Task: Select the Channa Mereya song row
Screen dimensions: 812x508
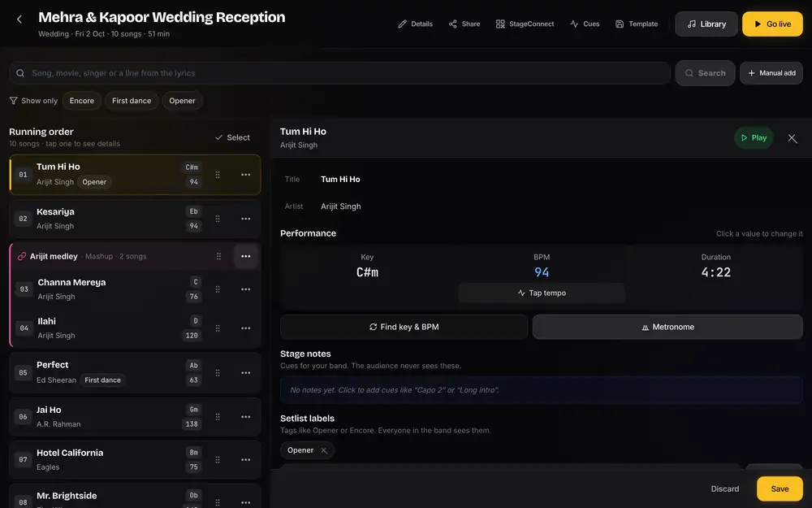Action: coord(136,289)
